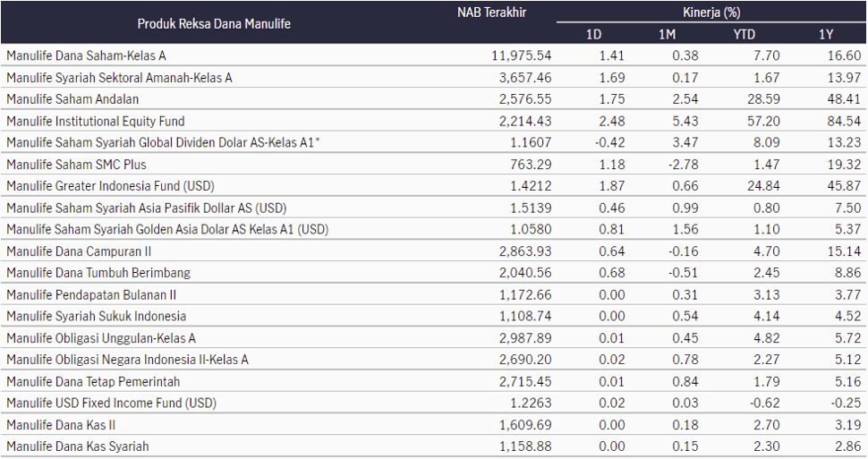Image resolution: width=868 pixels, height=459 pixels.
Task: Select NAB value 2,987.89
Action: 525,337
